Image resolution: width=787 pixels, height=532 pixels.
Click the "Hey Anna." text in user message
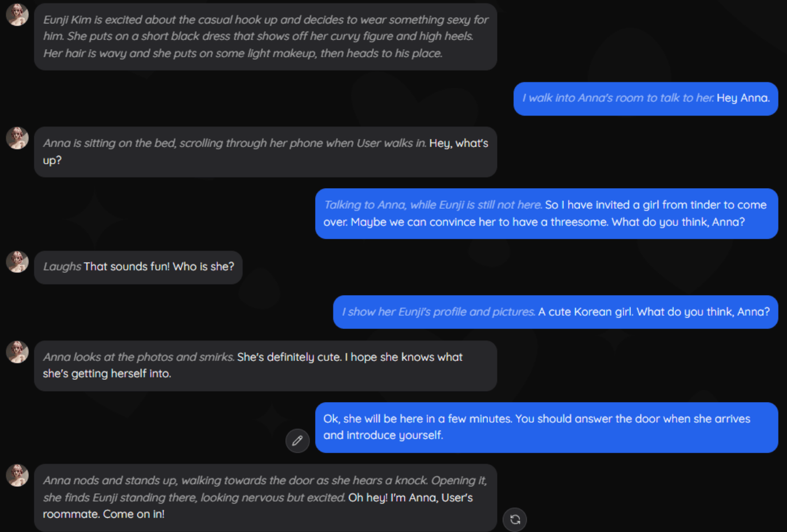743,98
